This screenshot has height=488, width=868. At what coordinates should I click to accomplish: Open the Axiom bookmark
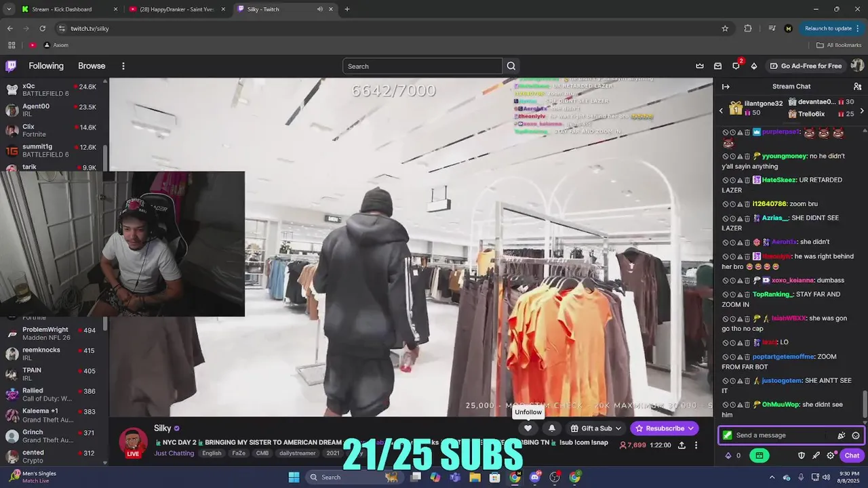[56, 45]
